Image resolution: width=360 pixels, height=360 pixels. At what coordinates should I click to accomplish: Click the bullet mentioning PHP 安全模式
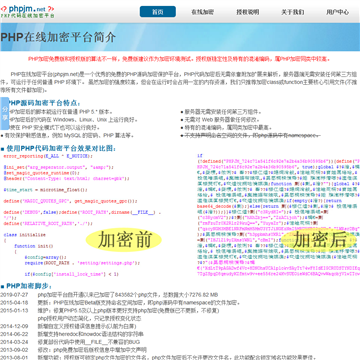point(54,128)
